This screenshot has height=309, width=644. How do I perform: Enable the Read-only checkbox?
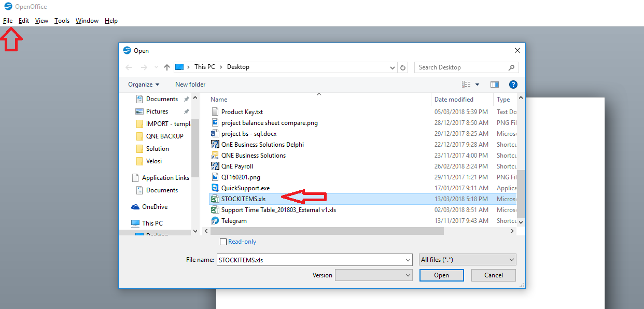tap(223, 242)
